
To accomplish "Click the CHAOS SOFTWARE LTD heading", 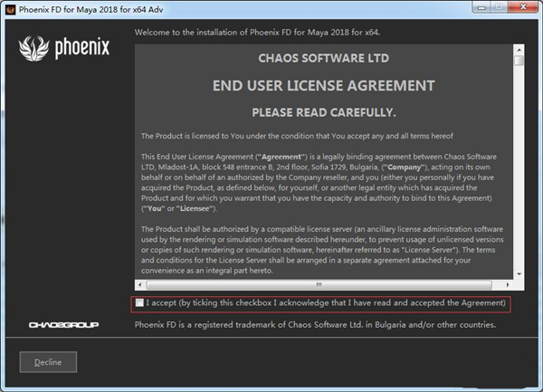I will coord(323,58).
